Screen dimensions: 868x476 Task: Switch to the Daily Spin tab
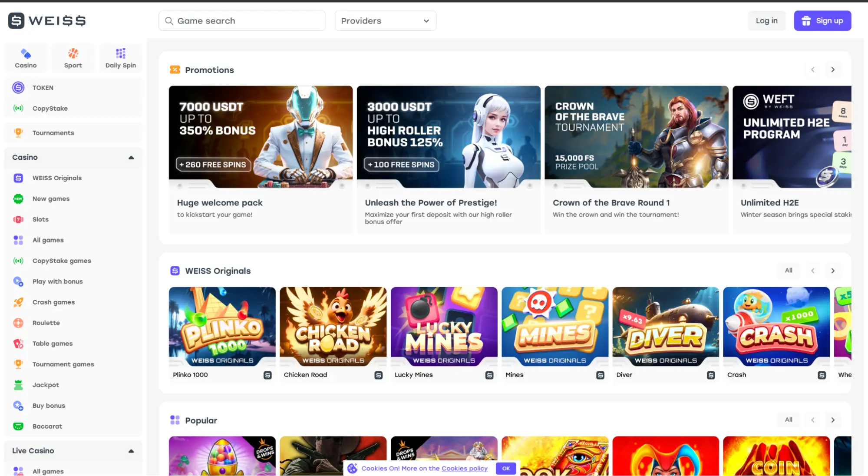click(120, 58)
